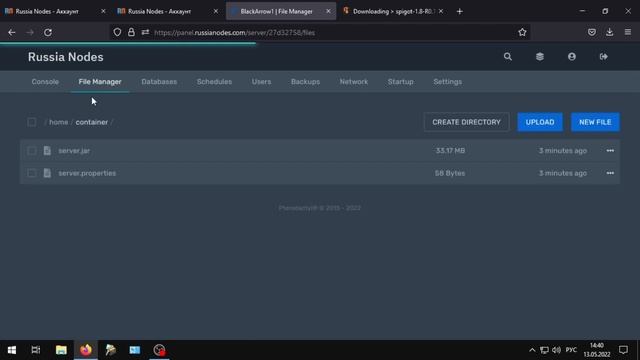This screenshot has width=640, height=360.
Task: Open the Firefox application menu
Action: [628, 32]
